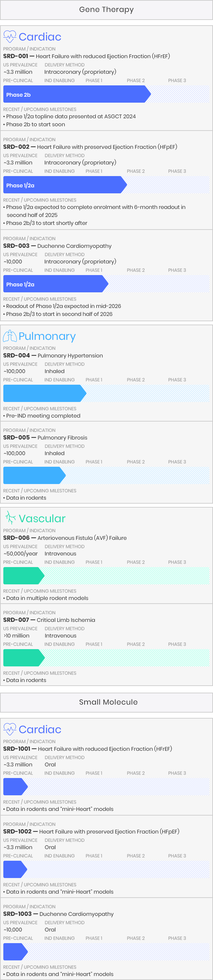The width and height of the screenshot is (213, 980).
Task: Click the SRD-002 Phase 1/2a progress bar
Action: click(x=65, y=185)
